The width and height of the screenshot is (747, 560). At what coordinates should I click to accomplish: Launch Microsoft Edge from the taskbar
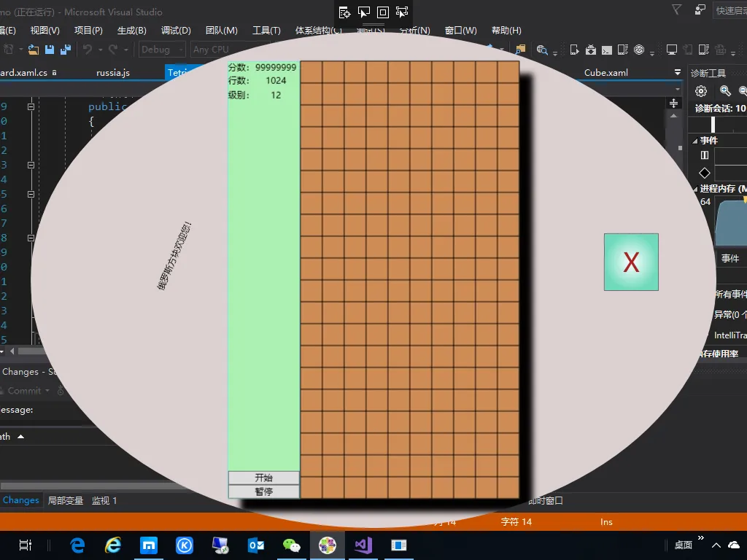coord(77,545)
